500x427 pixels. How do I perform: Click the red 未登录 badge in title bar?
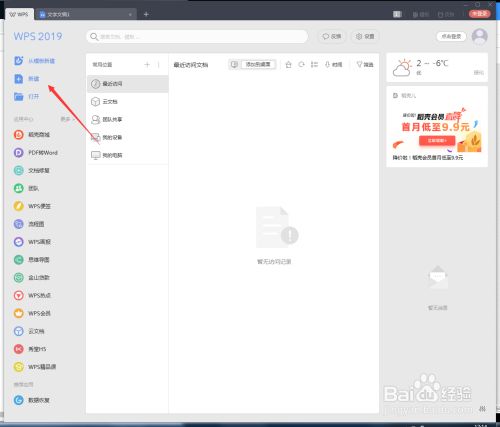click(x=480, y=14)
